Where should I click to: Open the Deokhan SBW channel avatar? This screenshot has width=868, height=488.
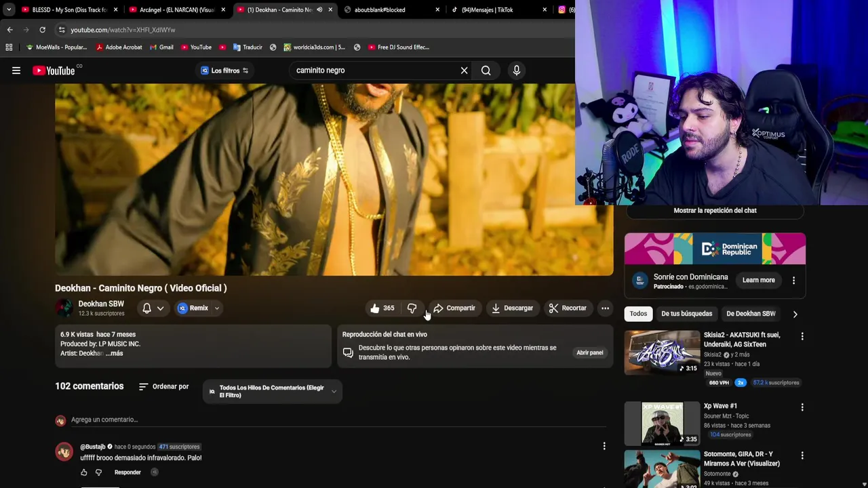pyautogui.click(x=64, y=308)
